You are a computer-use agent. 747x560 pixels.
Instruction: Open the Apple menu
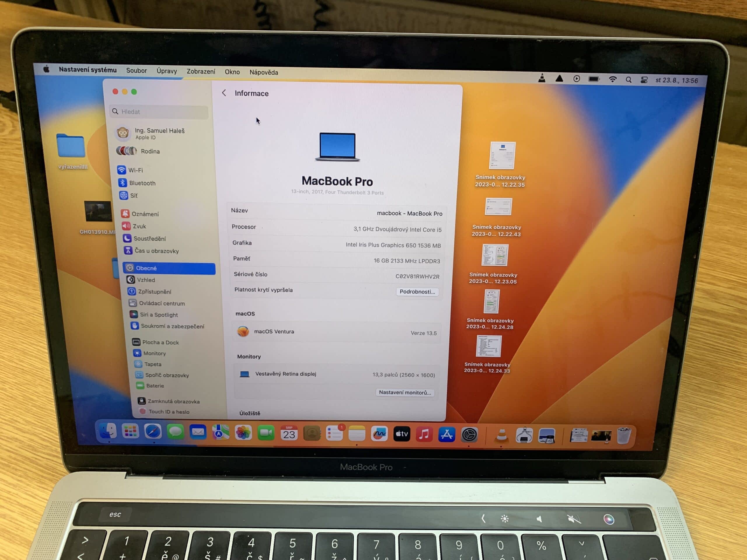pos(47,69)
